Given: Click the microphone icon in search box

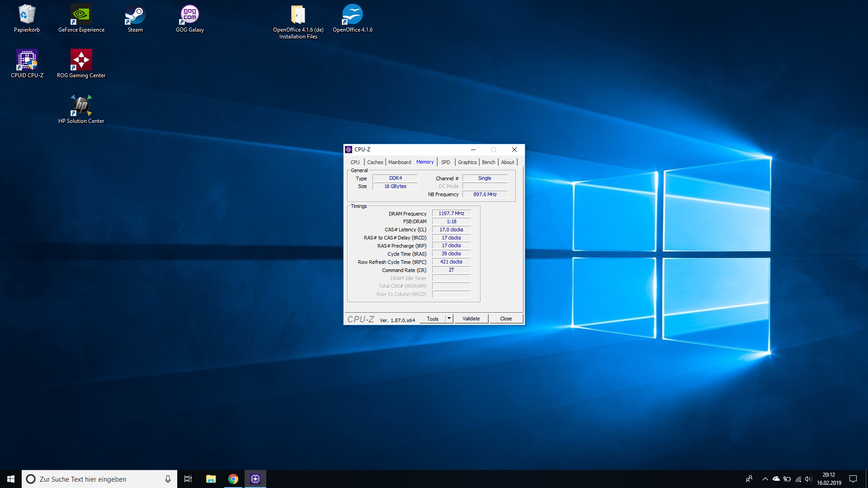Looking at the screenshot, I should 168,479.
